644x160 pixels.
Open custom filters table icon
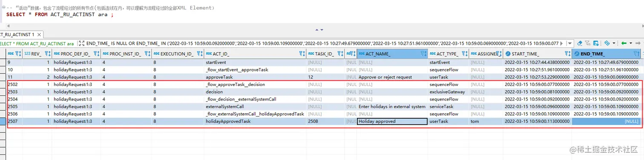point(595,43)
